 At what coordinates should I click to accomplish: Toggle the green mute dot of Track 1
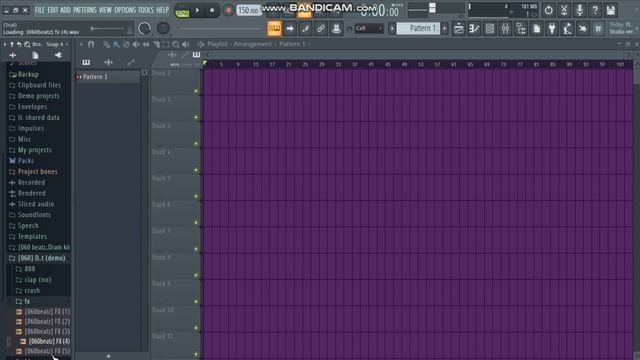(x=196, y=91)
